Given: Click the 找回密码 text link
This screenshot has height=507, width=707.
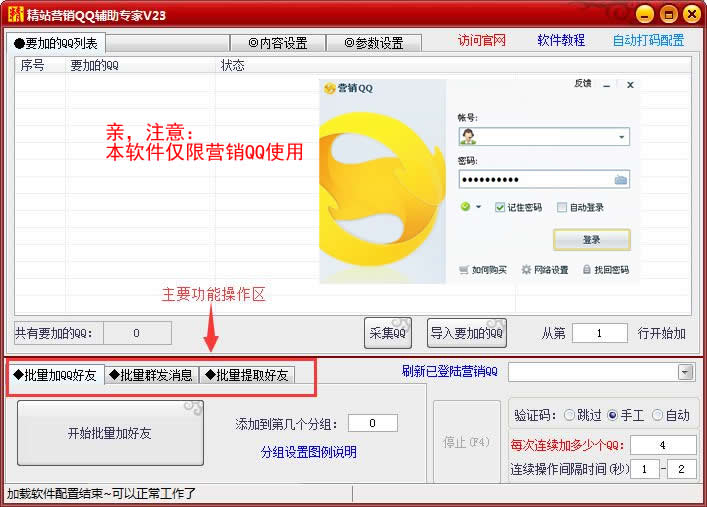Looking at the screenshot, I should click(611, 270).
